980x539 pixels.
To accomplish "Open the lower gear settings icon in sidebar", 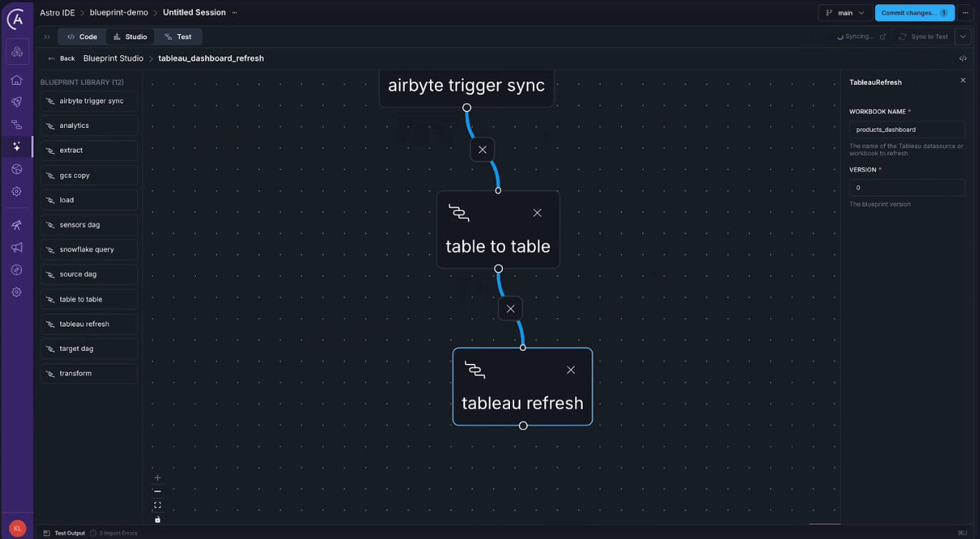I will [x=16, y=292].
